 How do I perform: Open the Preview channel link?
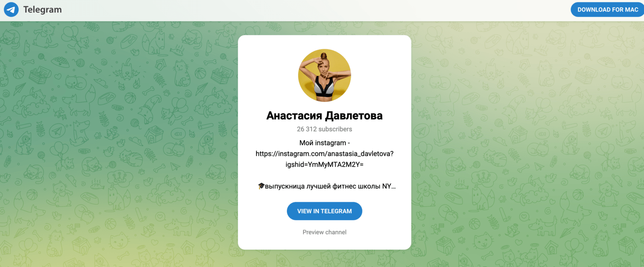click(x=324, y=232)
